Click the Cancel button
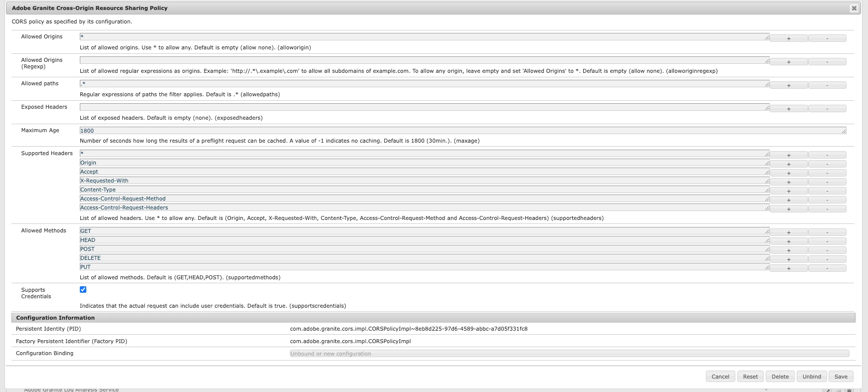 click(x=720, y=377)
